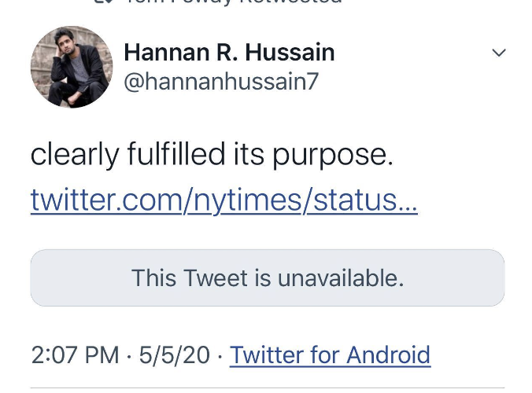This screenshot has height=393, width=532.
Task: Click the tweet text "clearly fulfilled its purpose."
Action: 211,155
